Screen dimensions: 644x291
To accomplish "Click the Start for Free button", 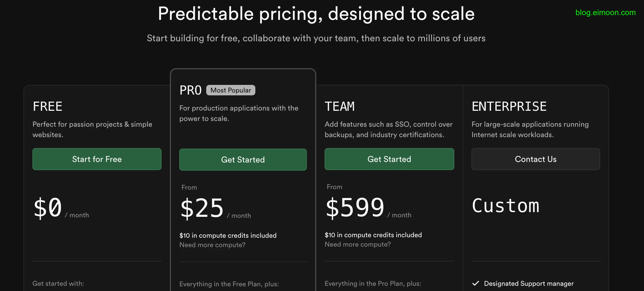I will click(97, 159).
